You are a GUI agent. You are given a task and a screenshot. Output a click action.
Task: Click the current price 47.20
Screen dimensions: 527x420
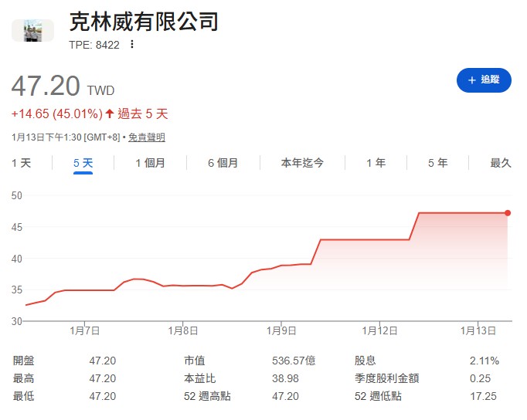pyautogui.click(x=46, y=86)
